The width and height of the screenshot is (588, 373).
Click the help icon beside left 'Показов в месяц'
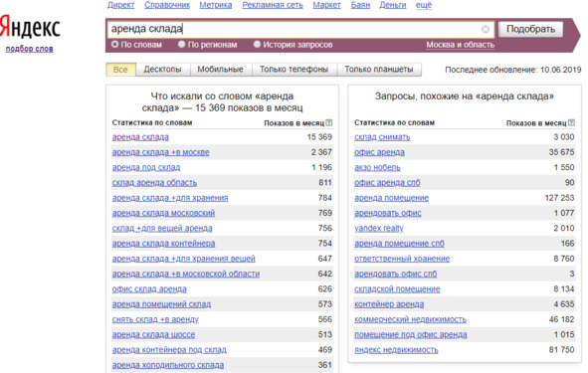pos(329,122)
